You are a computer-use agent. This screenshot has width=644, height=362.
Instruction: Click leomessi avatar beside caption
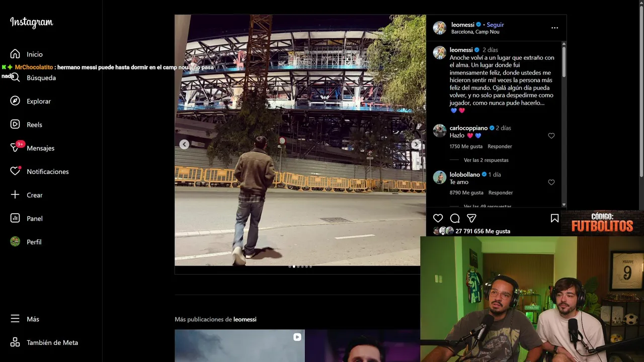click(x=440, y=53)
